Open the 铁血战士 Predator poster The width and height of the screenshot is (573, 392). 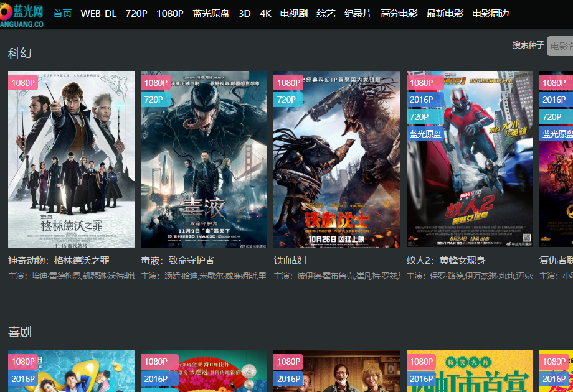coord(336,168)
